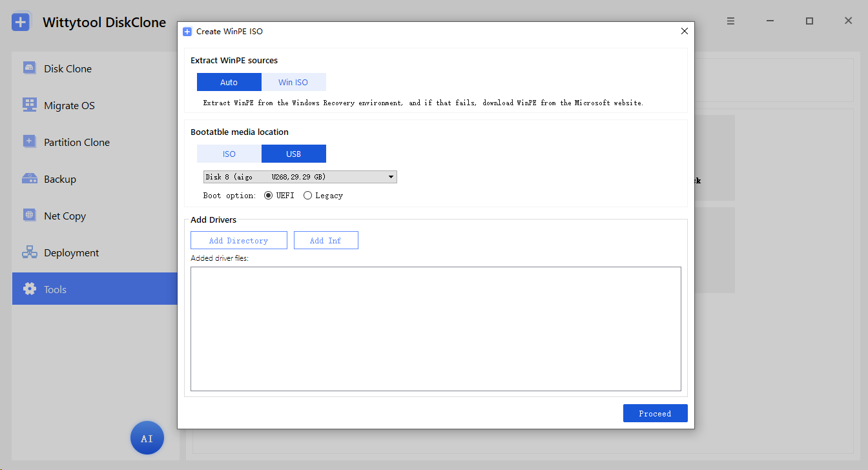Click the Add Inf button
This screenshot has height=470, width=868.
(x=326, y=240)
